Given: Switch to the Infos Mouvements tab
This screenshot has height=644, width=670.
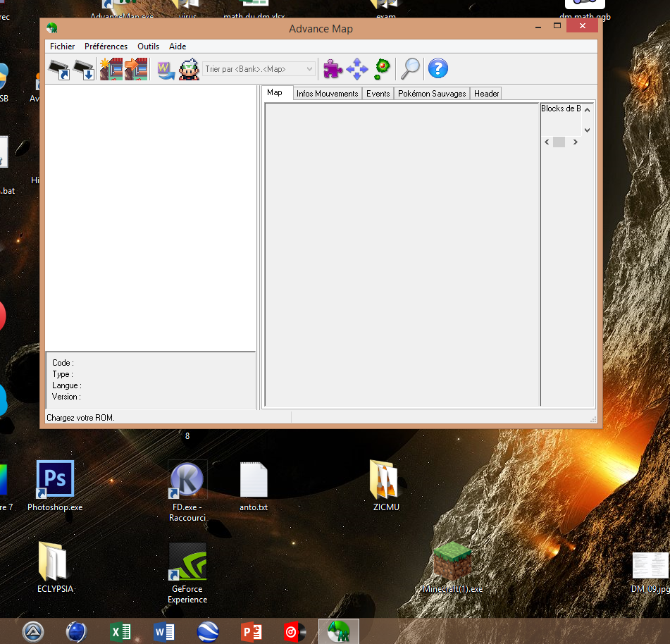Looking at the screenshot, I should [x=327, y=94].
